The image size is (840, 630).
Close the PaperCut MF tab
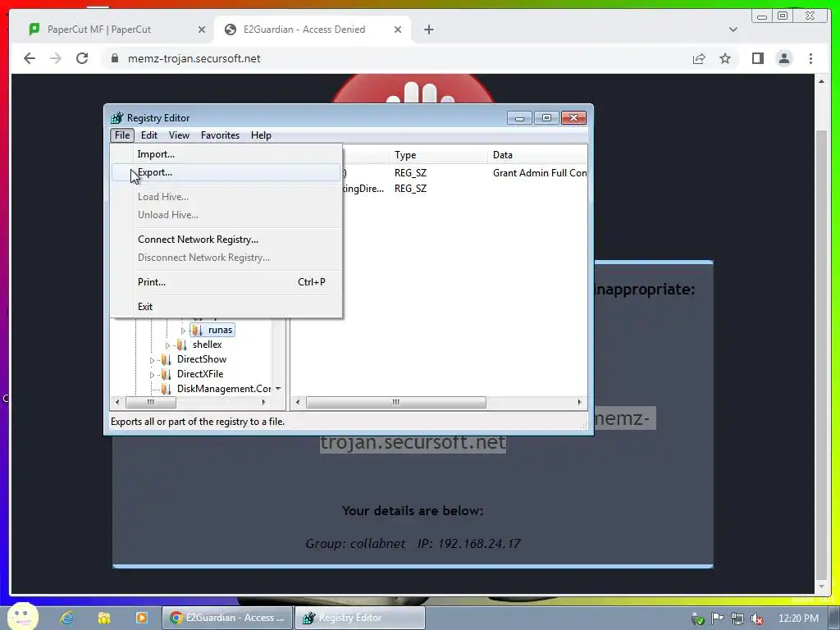click(x=202, y=30)
